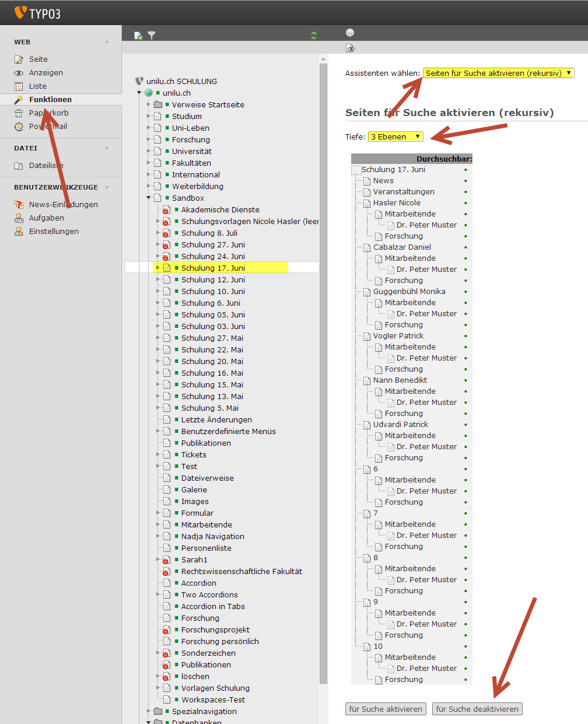The image size is (588, 724).
Task: Click the Aufgaben user icon
Action: click(x=19, y=218)
